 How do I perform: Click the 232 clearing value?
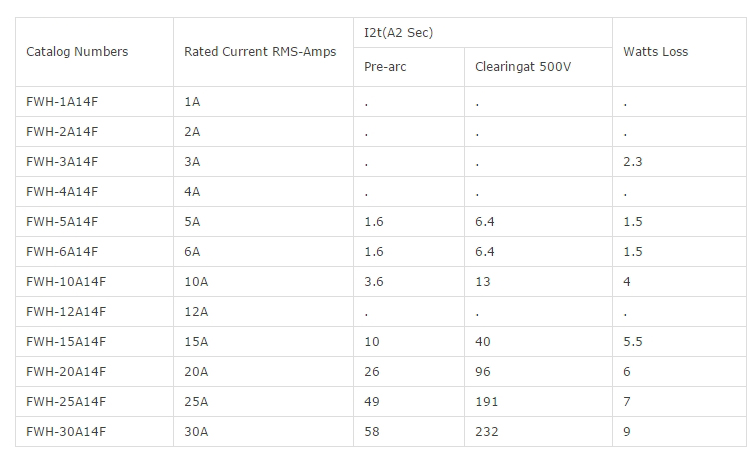pyautogui.click(x=486, y=431)
